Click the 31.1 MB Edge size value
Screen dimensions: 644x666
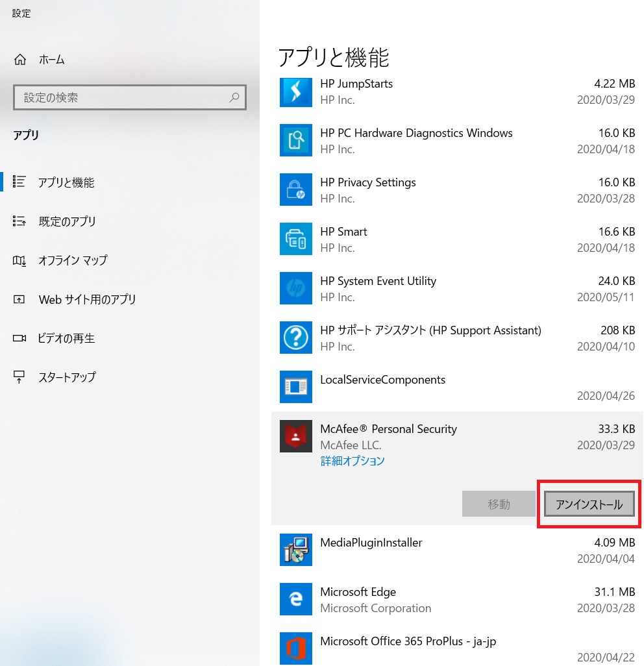click(x=615, y=592)
